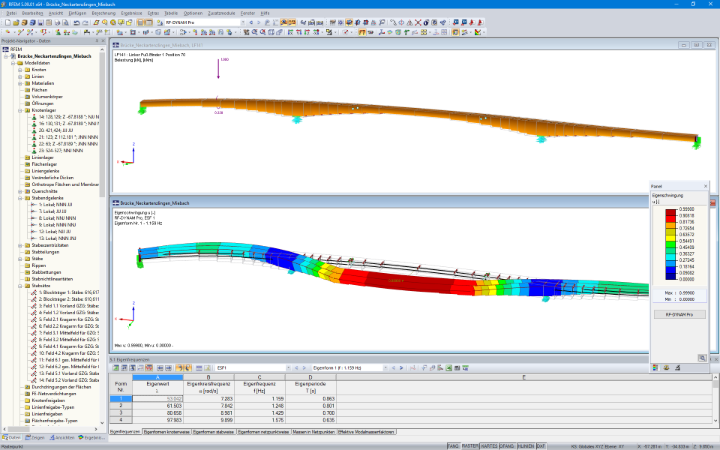Click Eigenwert cell of row 1
Viewport: 720px width, 450px height.
point(158,399)
